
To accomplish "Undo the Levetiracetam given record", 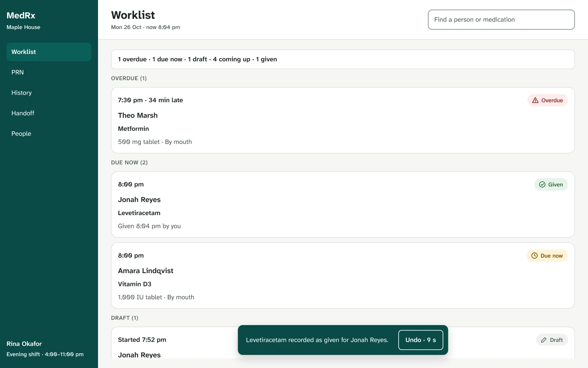I will pos(421,340).
